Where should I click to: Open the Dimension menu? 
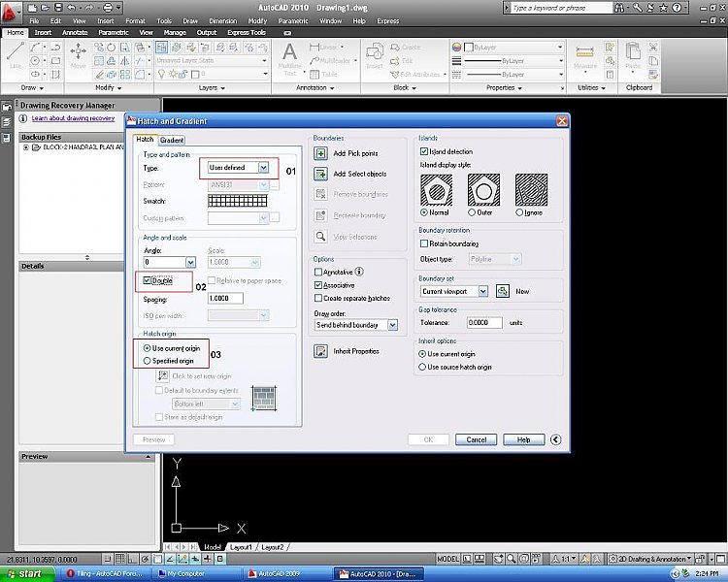223,21
